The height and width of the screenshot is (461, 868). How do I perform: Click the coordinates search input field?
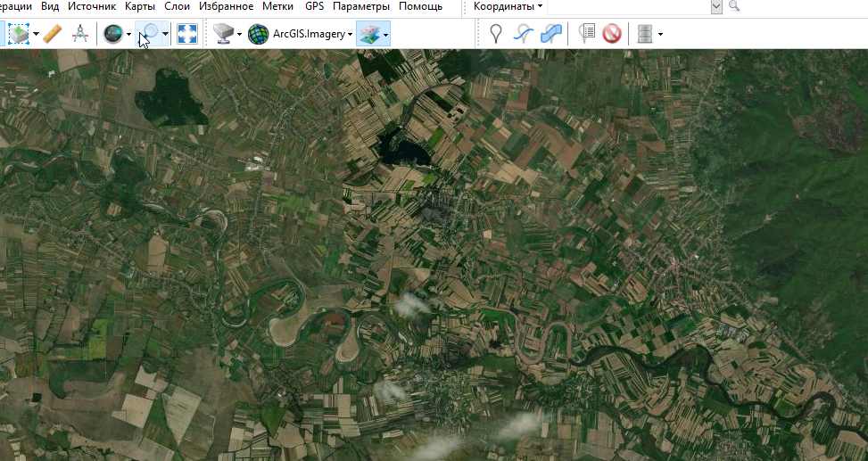624,6
